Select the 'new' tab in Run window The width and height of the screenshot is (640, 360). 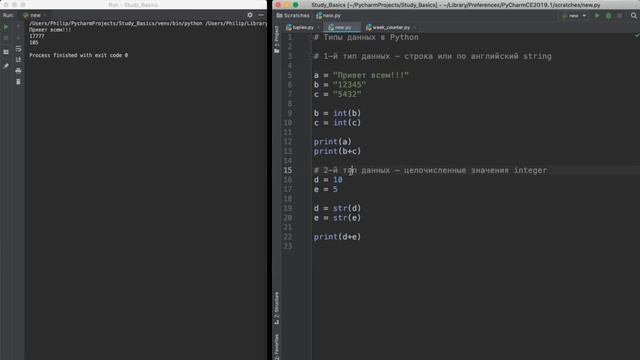point(33,15)
